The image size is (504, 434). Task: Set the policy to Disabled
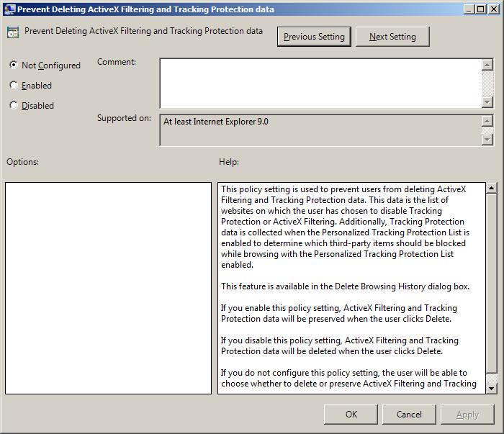(x=14, y=105)
